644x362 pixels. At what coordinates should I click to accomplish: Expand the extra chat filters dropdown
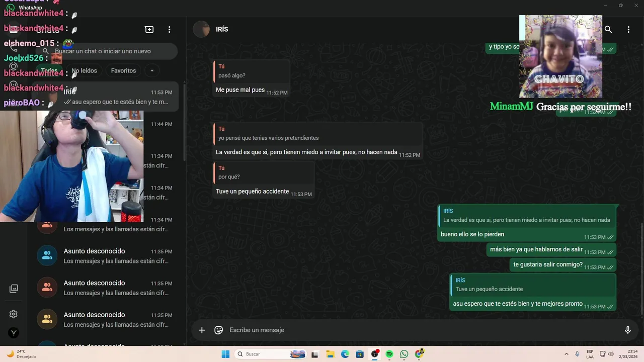tap(151, 70)
